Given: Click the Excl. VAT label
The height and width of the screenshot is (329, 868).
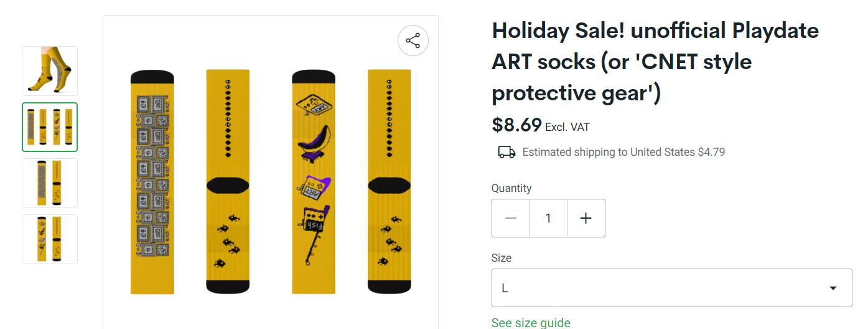Looking at the screenshot, I should [x=567, y=127].
